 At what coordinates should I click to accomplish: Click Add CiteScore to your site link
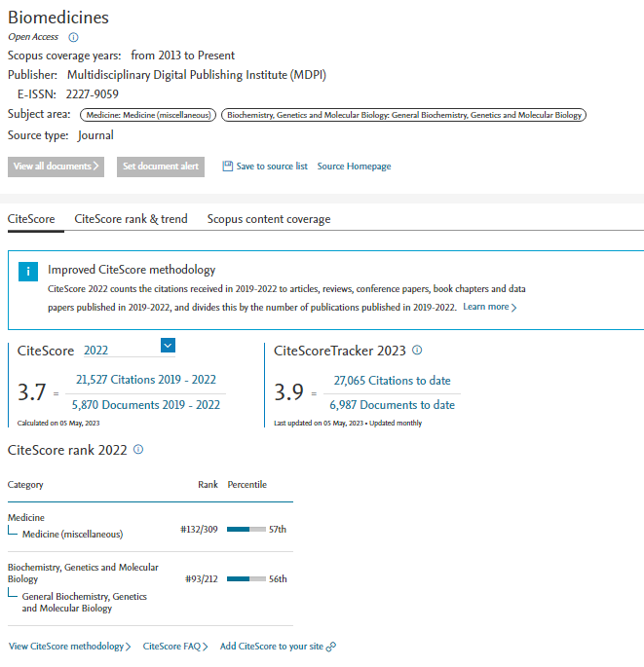(x=272, y=647)
